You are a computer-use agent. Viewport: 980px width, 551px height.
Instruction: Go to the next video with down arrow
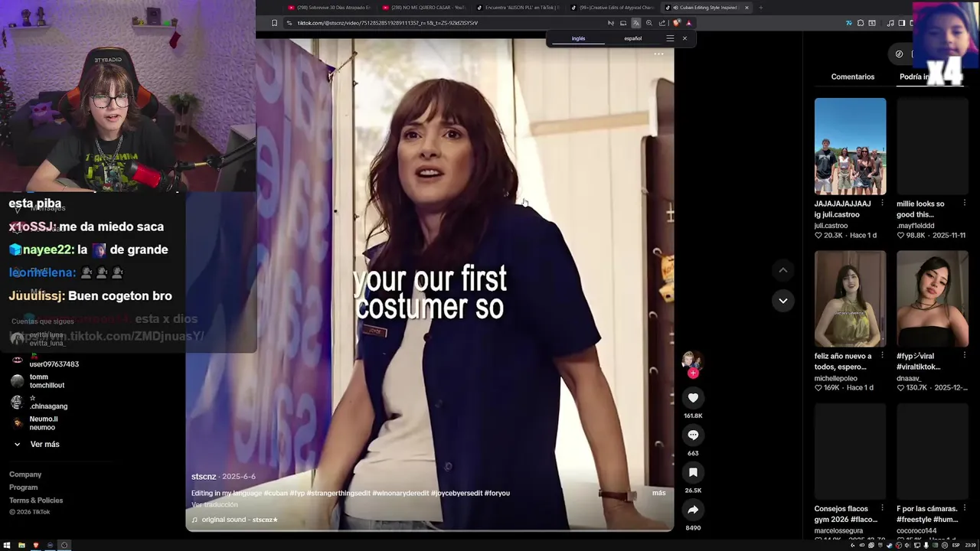(x=782, y=301)
